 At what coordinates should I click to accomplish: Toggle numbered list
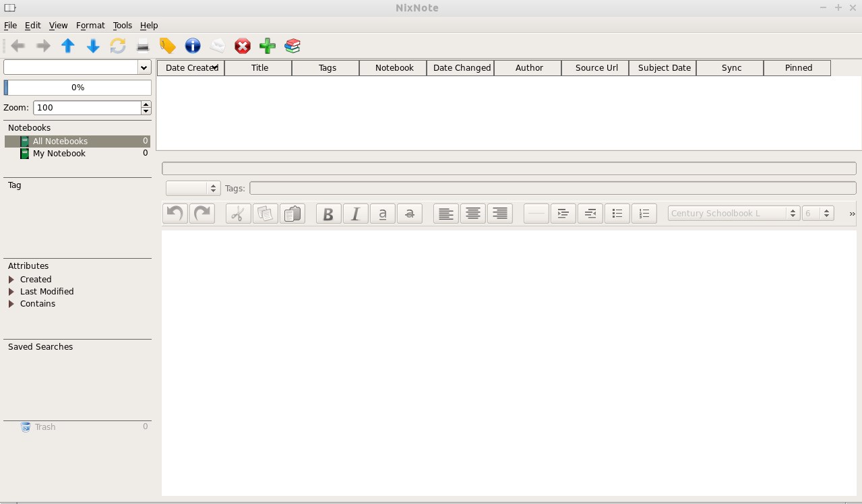click(x=644, y=214)
